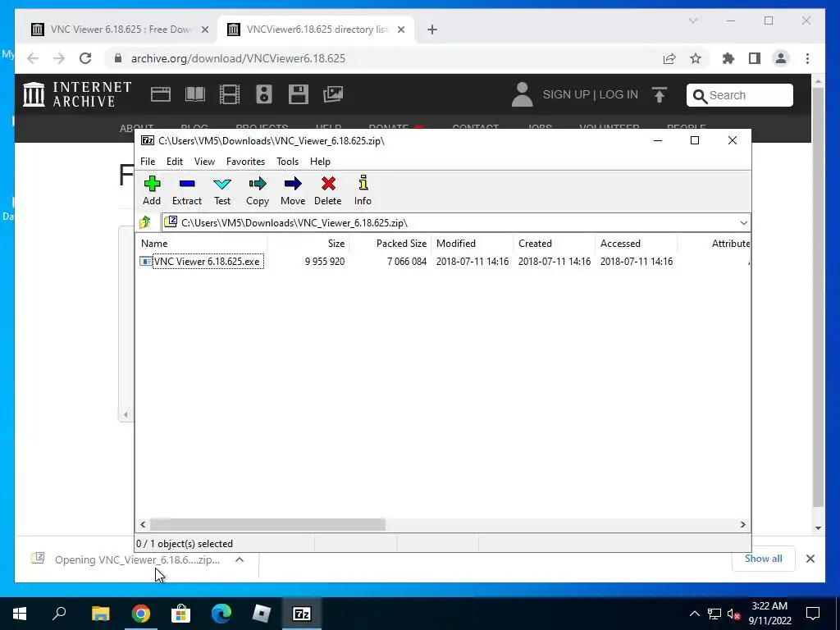The height and width of the screenshot is (630, 840).
Task: Open the View menu in 7-Zip
Action: click(x=204, y=162)
